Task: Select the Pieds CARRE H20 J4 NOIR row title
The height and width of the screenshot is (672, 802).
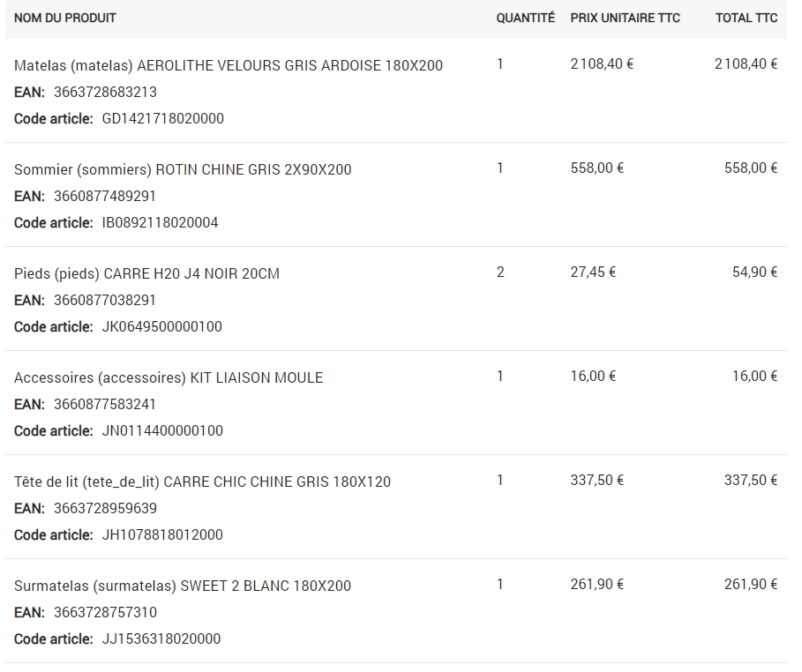Action: (x=146, y=273)
